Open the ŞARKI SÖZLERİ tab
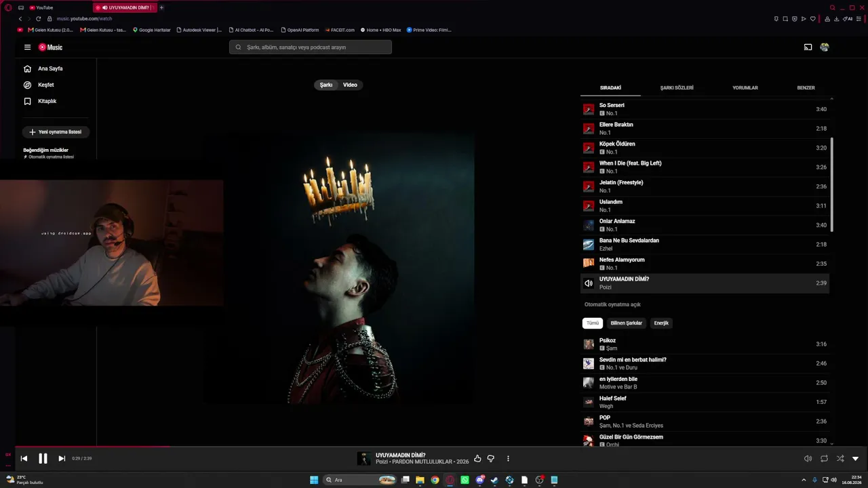868x488 pixels. point(677,87)
